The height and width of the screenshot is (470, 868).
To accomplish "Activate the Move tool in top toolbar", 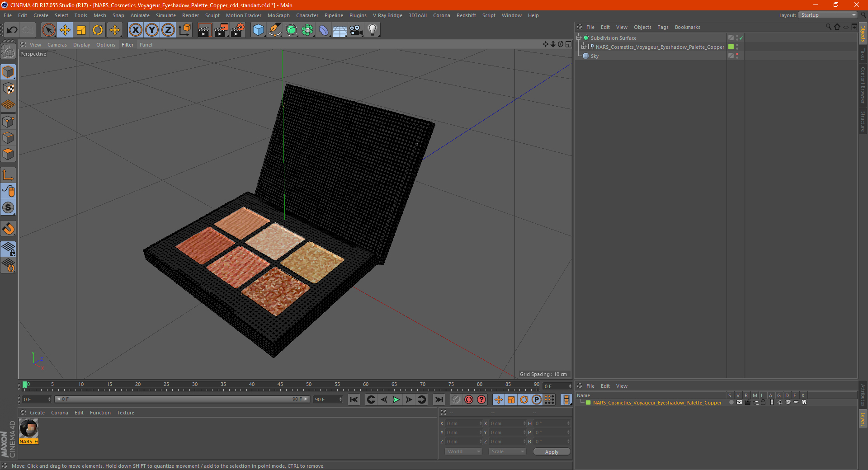I will (x=65, y=30).
